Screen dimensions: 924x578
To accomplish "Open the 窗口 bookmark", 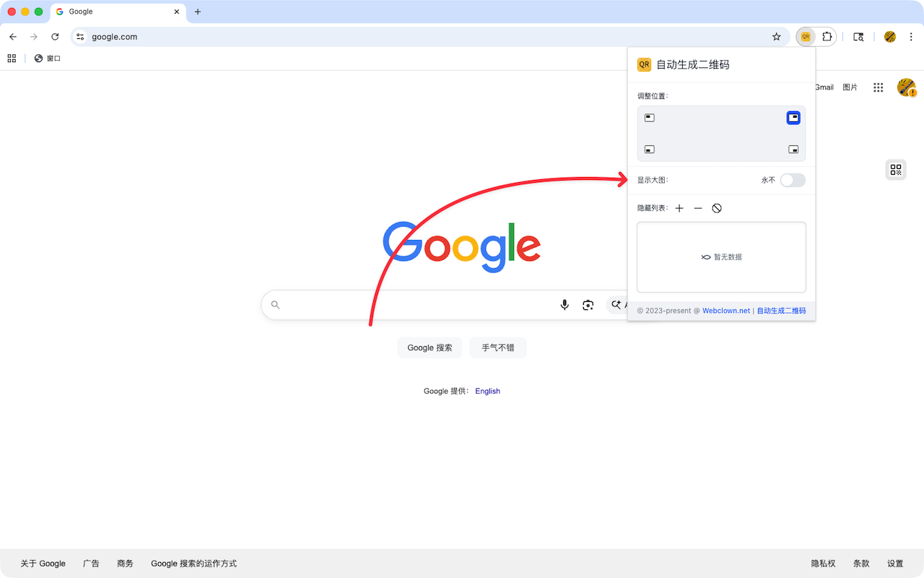I will 48,59.
